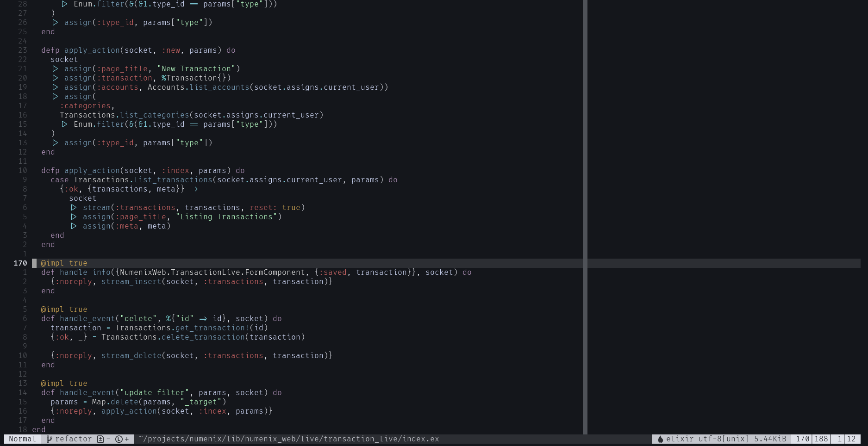Screen dimensions: 868x446
Task: Click the pipe triangle before assign(:accounts
Action: [55, 87]
